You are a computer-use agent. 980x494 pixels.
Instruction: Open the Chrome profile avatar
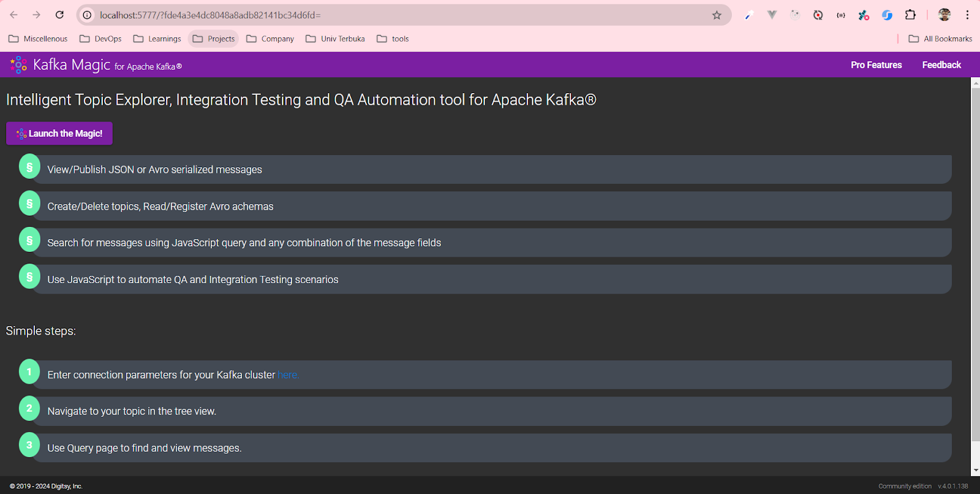944,15
